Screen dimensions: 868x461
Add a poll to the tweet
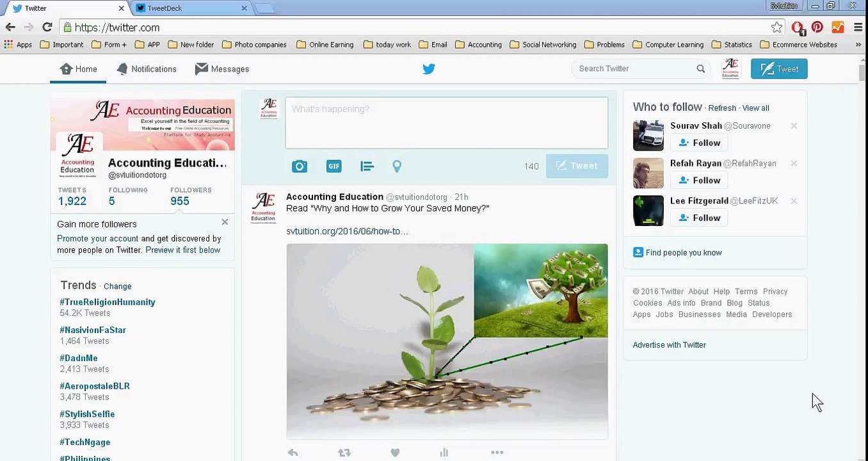[367, 166]
